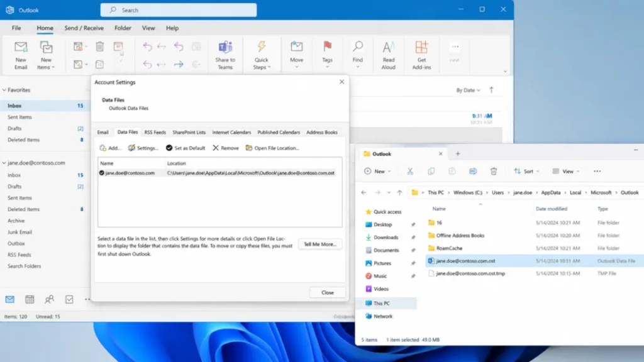Image resolution: width=644 pixels, height=362 pixels.
Task: Open ribbon more options ellipsis
Action: [x=455, y=47]
